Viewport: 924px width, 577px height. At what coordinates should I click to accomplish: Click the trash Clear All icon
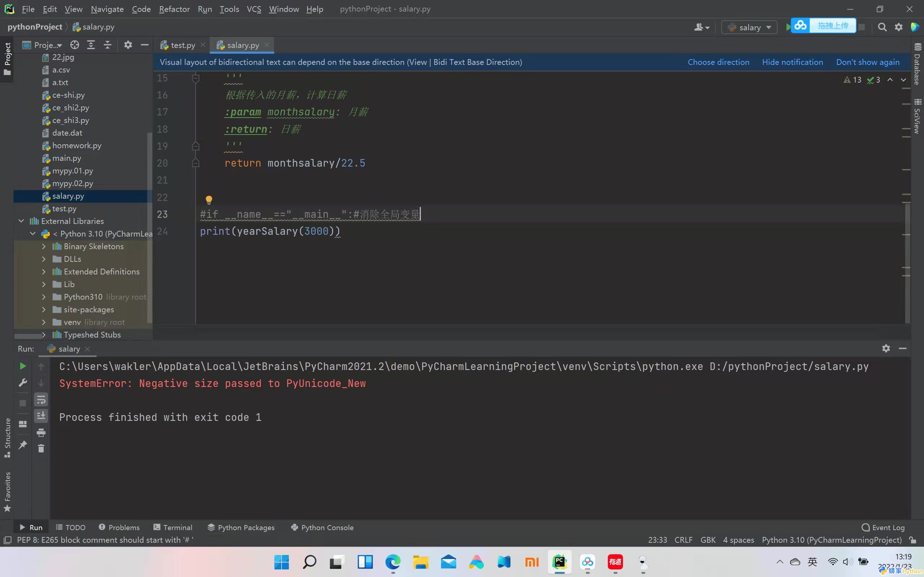[x=41, y=448]
